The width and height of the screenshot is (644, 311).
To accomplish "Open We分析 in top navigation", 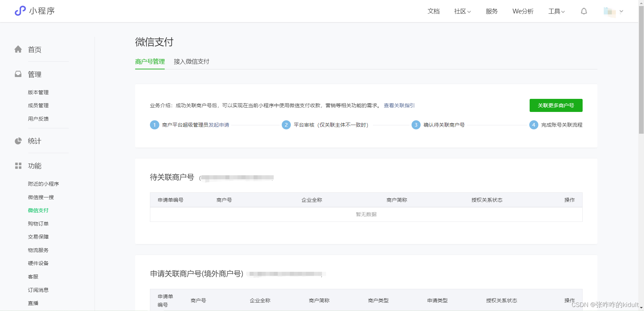I will 523,11.
